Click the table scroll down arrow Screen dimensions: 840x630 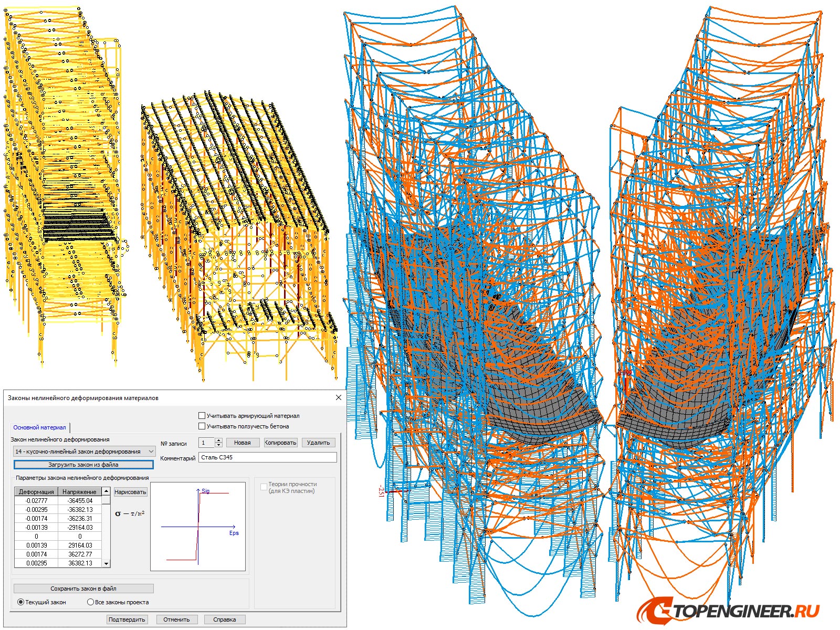coord(106,563)
